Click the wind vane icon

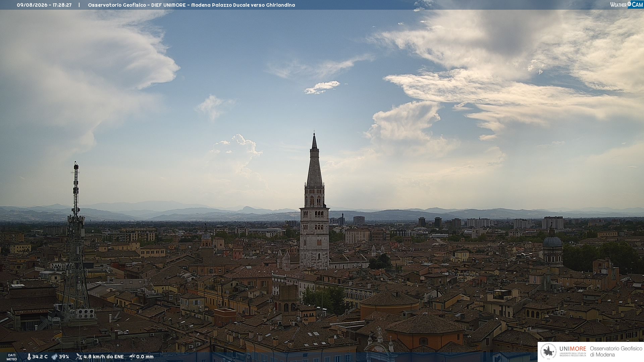(79, 357)
